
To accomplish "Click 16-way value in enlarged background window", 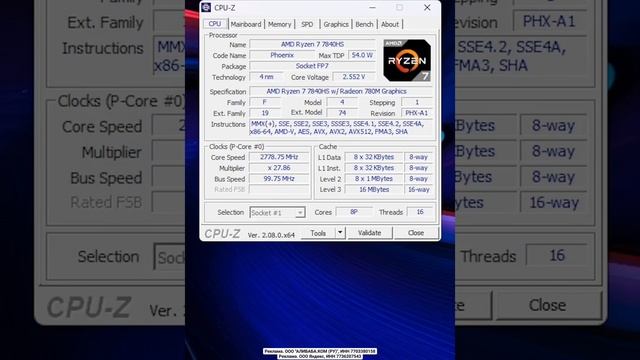I will (554, 202).
